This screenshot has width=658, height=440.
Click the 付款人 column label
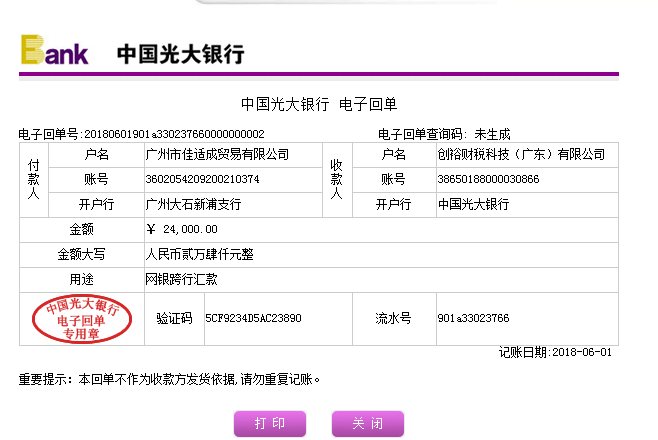(34, 180)
